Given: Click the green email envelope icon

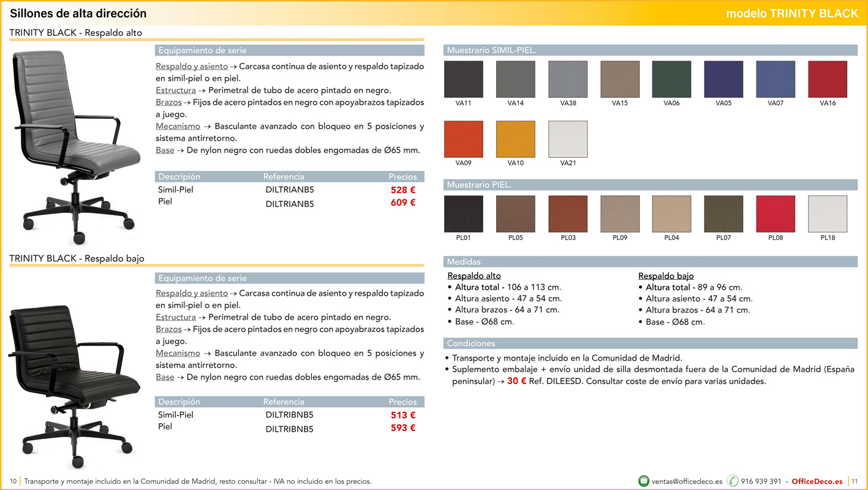Looking at the screenshot, I should 644,481.
